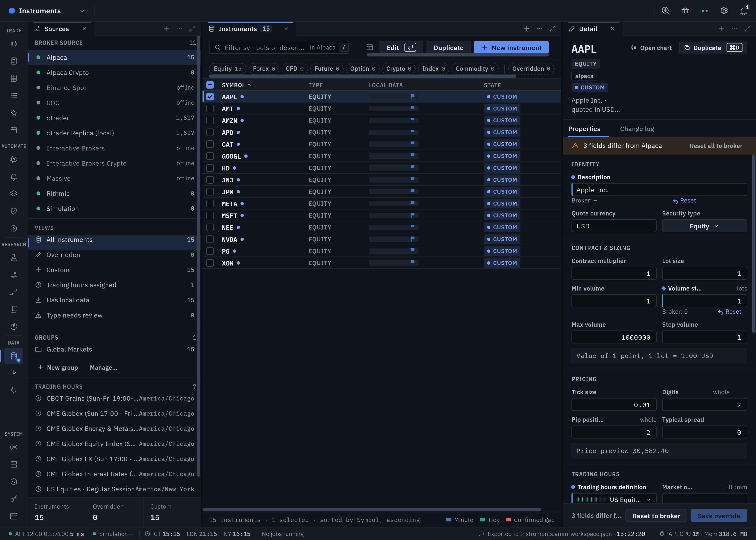Check the AMZN row checkbox

click(210, 120)
